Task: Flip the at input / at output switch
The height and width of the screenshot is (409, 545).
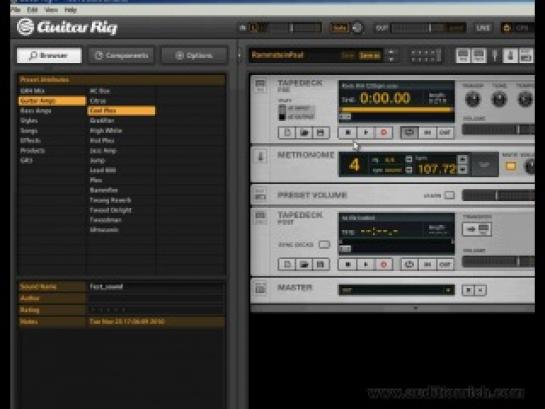Action: pyautogui.click(x=282, y=112)
